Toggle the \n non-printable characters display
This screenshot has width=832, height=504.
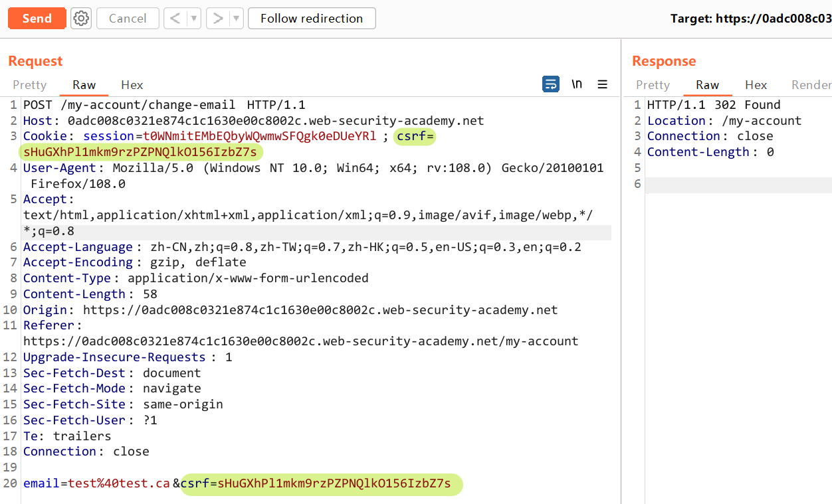click(577, 84)
